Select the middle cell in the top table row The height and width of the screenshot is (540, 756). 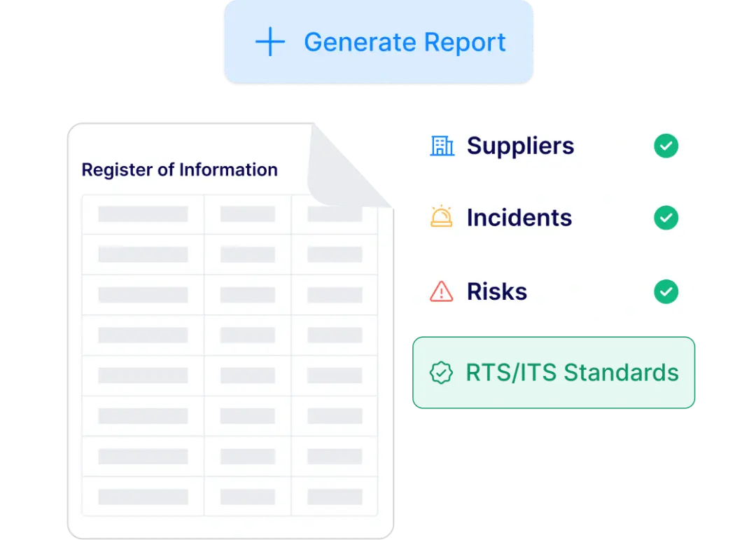click(x=247, y=214)
